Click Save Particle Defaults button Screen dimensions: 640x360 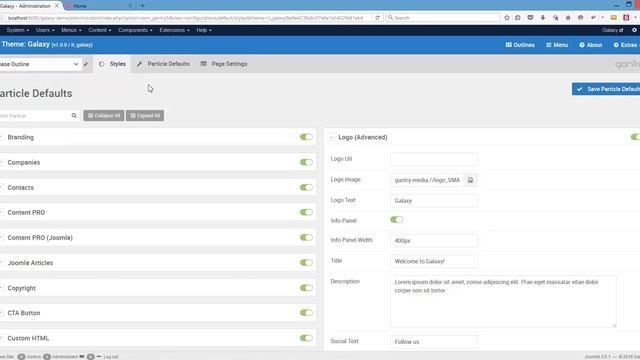coord(606,89)
